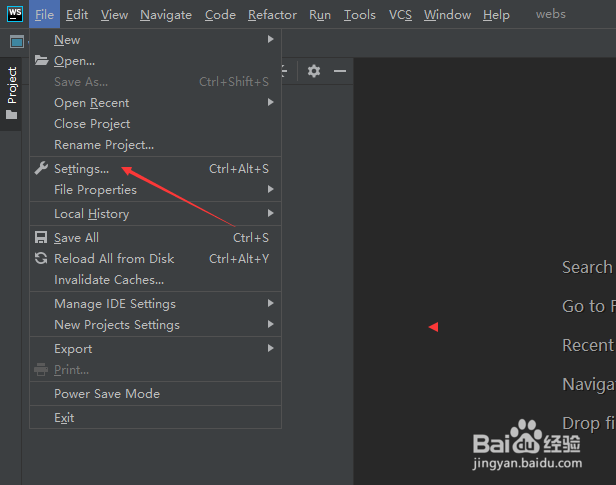
Task: Choose Rename Project... entry
Action: tap(156, 145)
